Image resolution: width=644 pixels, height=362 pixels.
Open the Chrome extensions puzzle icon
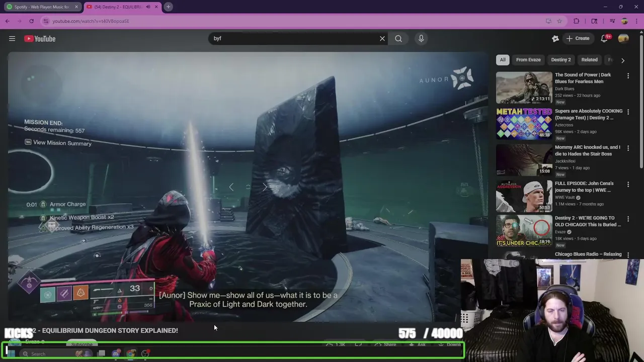(577, 21)
